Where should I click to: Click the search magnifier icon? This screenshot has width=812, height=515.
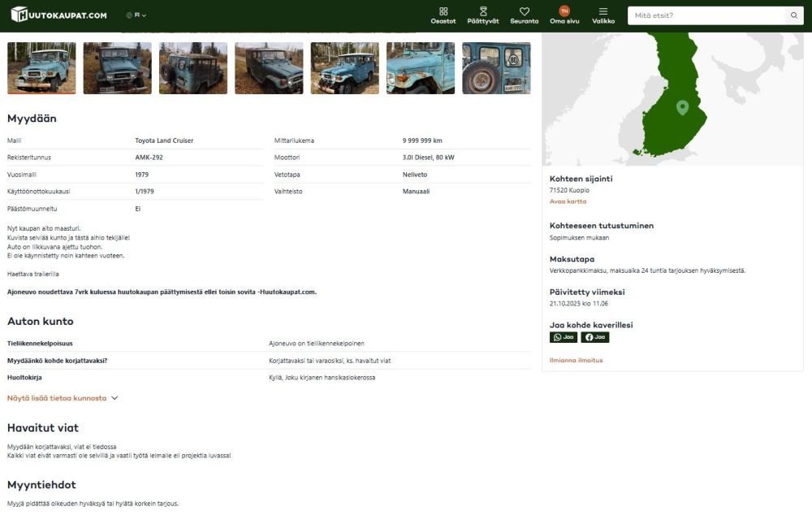click(794, 15)
